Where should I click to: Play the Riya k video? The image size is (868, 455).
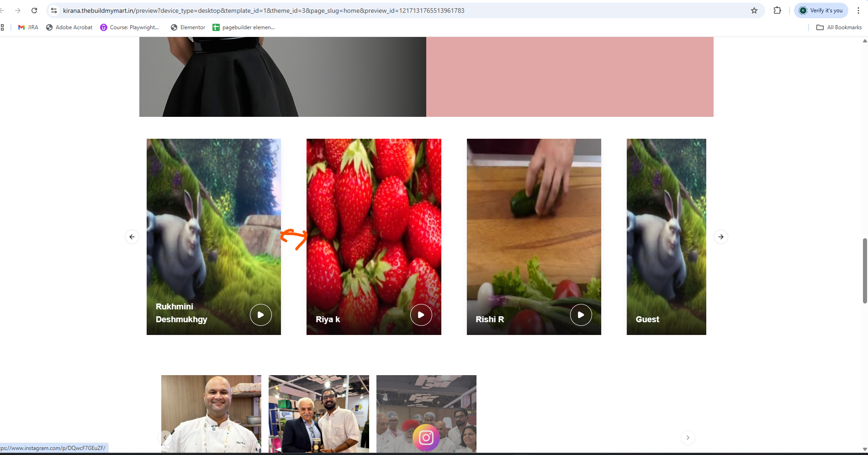(x=421, y=315)
